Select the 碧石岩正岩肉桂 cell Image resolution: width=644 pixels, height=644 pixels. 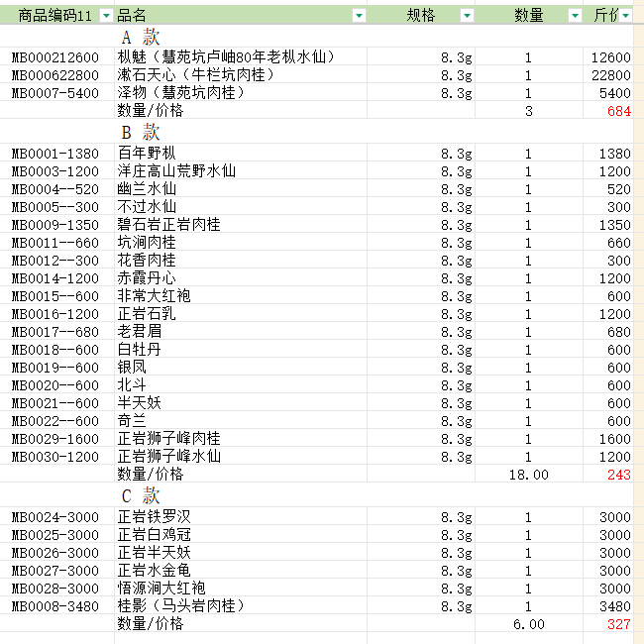tap(241, 225)
